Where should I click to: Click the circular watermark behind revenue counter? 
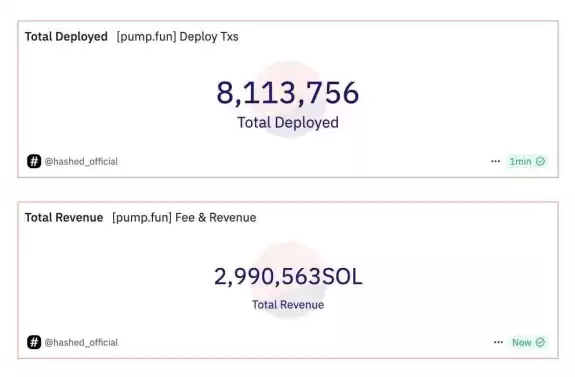click(x=288, y=280)
